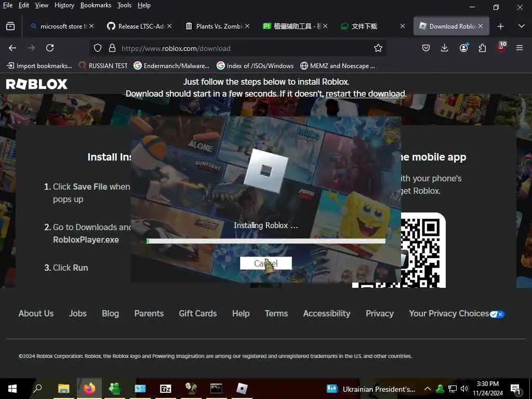
Task: Show the Downloads panel
Action: point(445,48)
